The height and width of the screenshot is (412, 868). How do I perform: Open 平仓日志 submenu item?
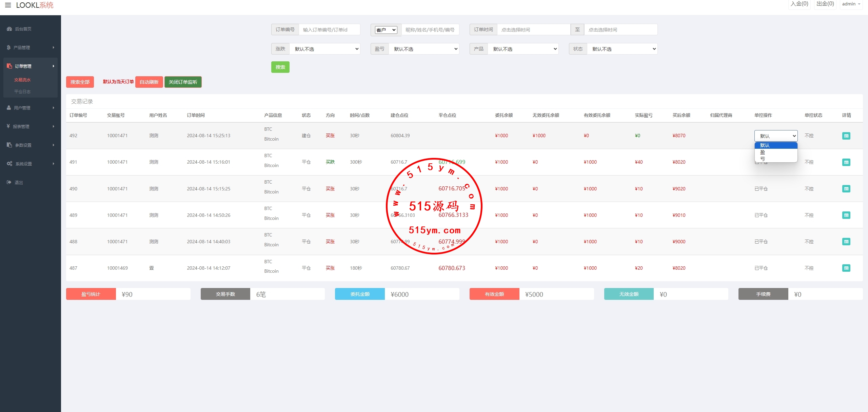[x=22, y=91]
